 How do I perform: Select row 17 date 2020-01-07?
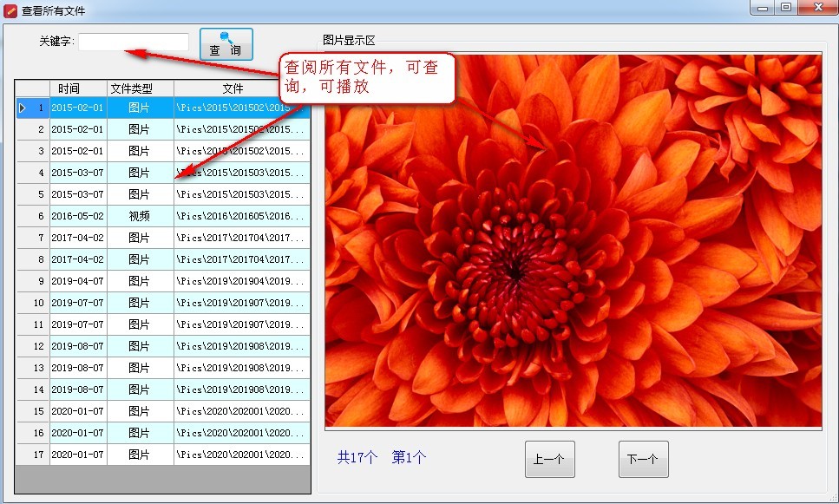point(78,455)
